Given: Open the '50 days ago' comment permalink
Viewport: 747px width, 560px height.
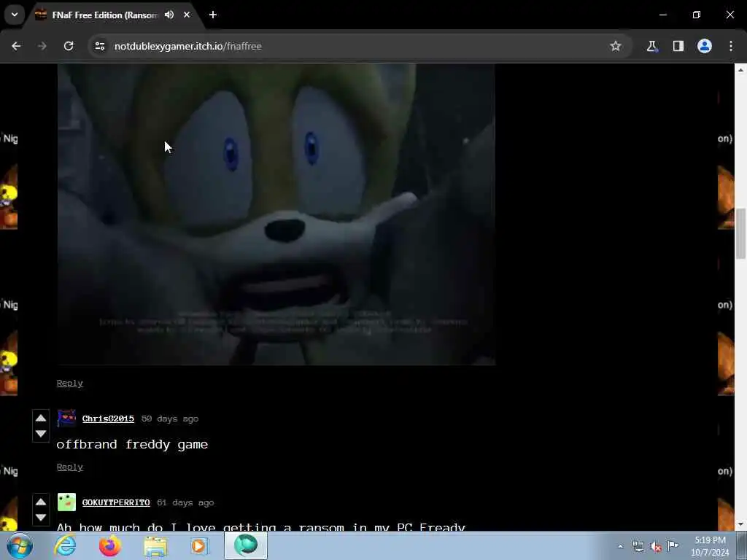Looking at the screenshot, I should [x=170, y=419].
